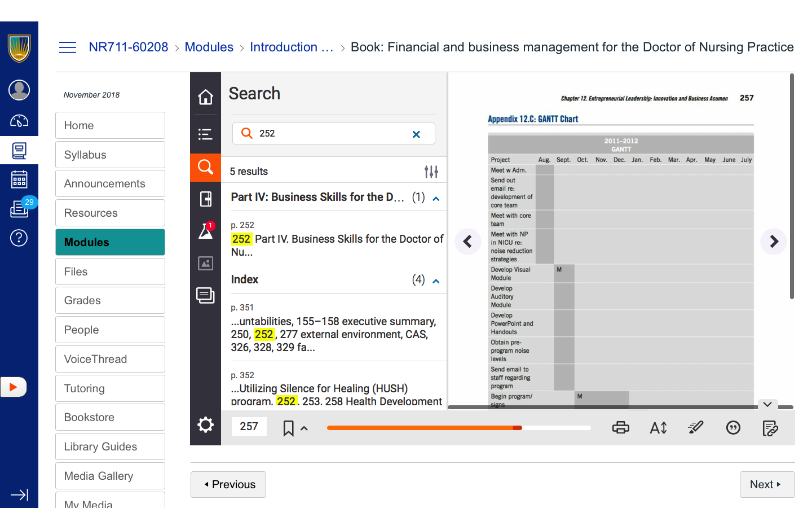Open the flashcards icon in reader sidebar
This screenshot has height=508, width=812.
point(205,199)
